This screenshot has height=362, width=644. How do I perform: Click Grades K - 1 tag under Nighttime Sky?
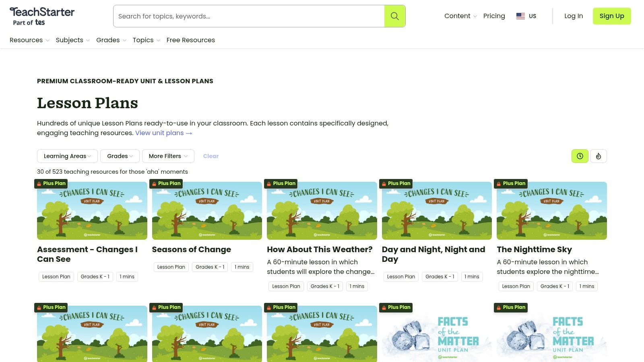point(555,286)
